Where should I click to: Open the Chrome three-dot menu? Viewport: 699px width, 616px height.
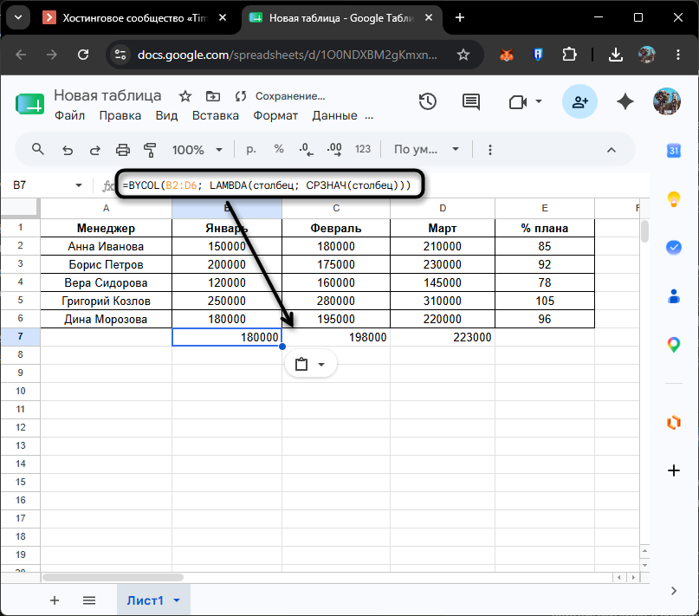[678, 55]
